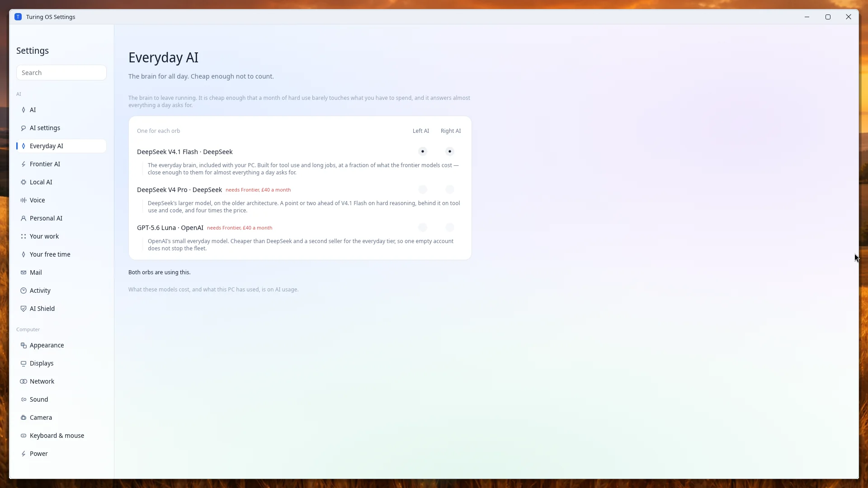
Task: Click the Everyday AI page heading
Action: [163, 58]
